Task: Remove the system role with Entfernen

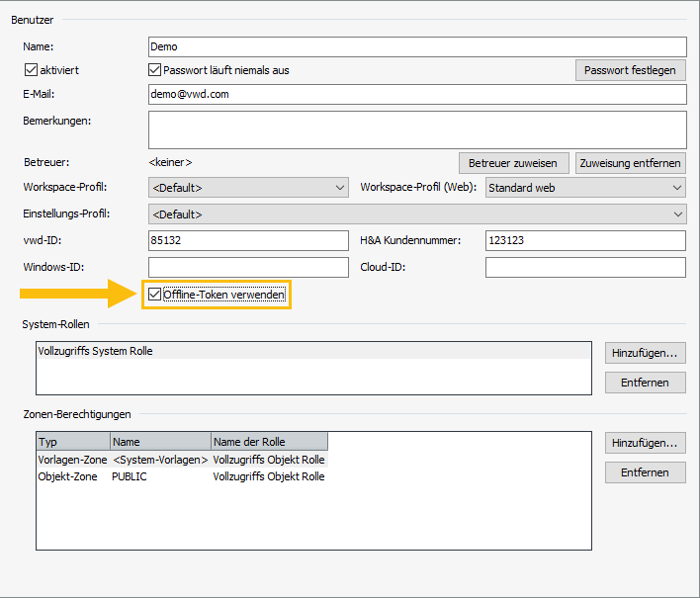Action: (x=645, y=382)
